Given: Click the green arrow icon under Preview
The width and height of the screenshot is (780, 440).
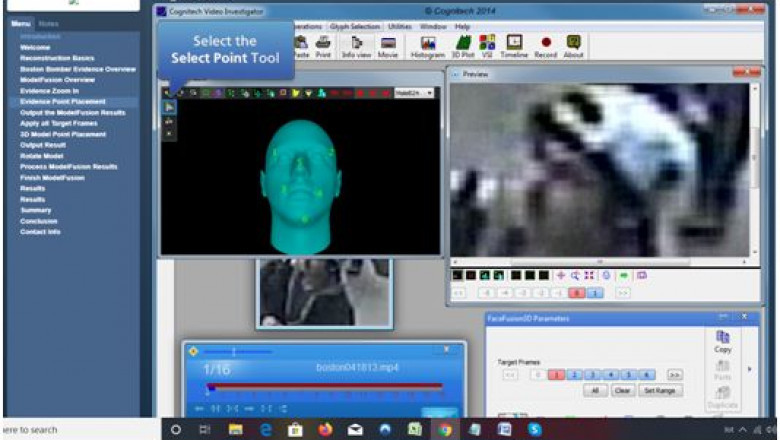Looking at the screenshot, I should point(624,275).
